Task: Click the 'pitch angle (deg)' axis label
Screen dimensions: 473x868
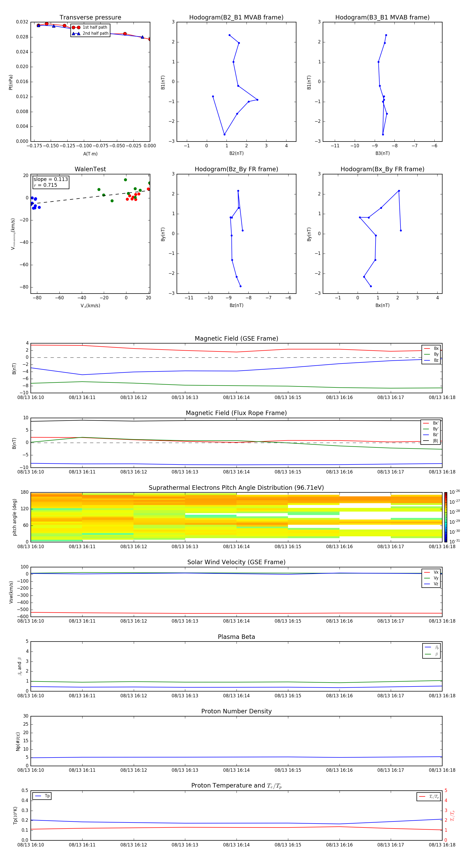Action: [x=14, y=517]
